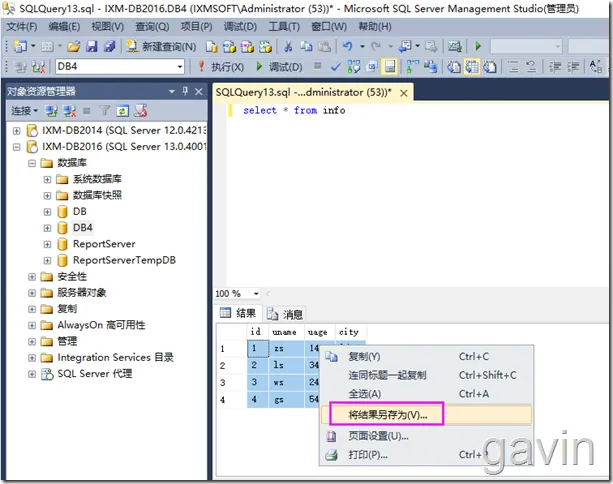613x484 pixels.
Task: Open the 帮助(H) menu
Action: (x=375, y=27)
